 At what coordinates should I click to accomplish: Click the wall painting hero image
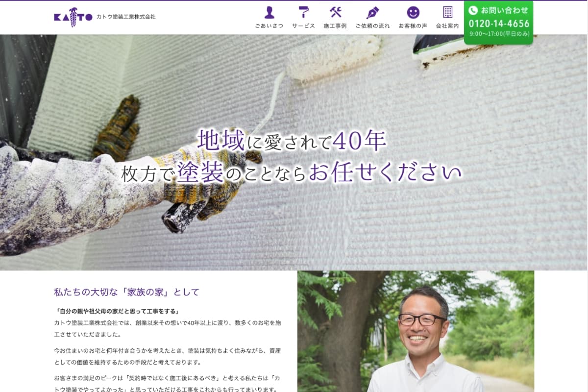point(294,152)
